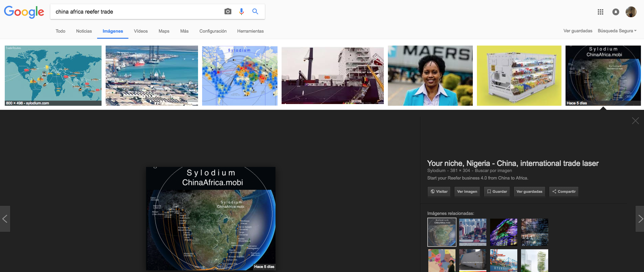Click the Ver imagen button

(467, 191)
